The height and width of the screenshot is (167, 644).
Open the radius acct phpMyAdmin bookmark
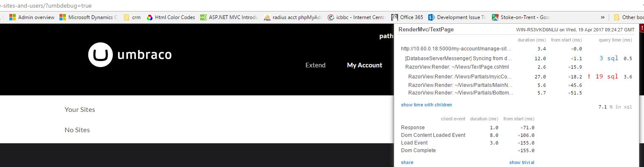pos(293,17)
